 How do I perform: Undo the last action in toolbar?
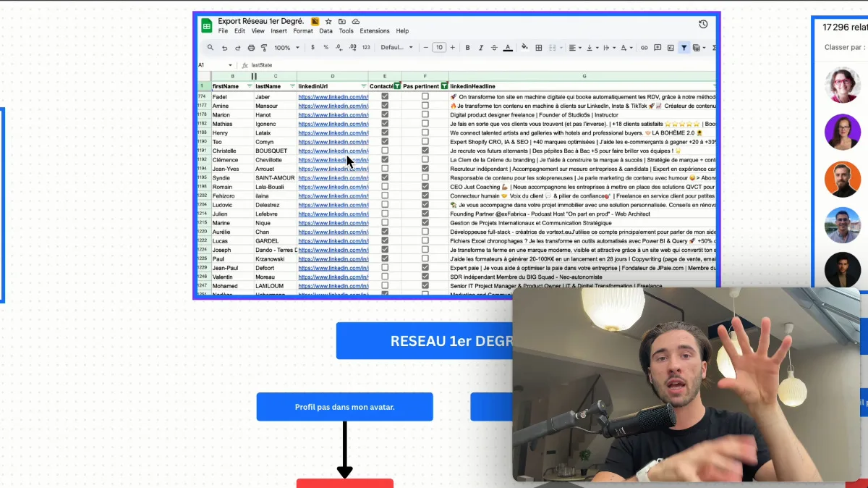click(x=224, y=48)
